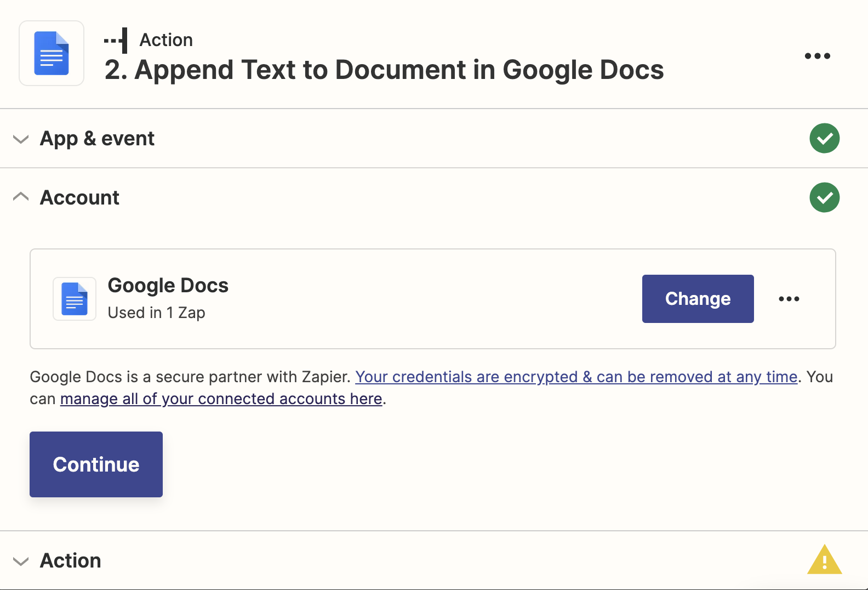
Task: Click the large Google Docs app icon in header
Action: click(52, 53)
